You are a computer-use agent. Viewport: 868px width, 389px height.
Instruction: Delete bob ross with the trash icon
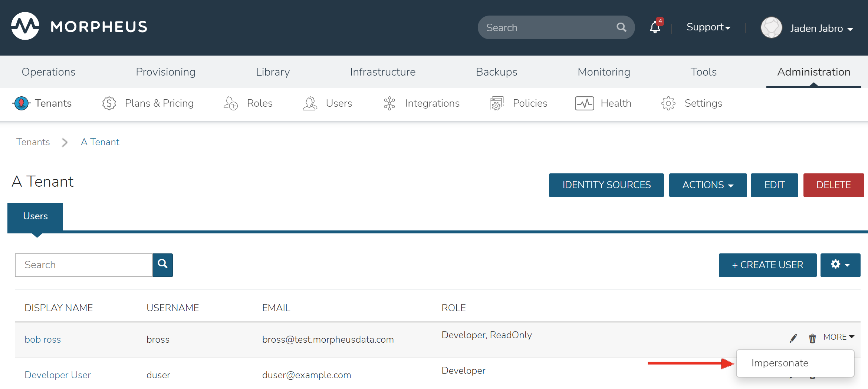(812, 338)
